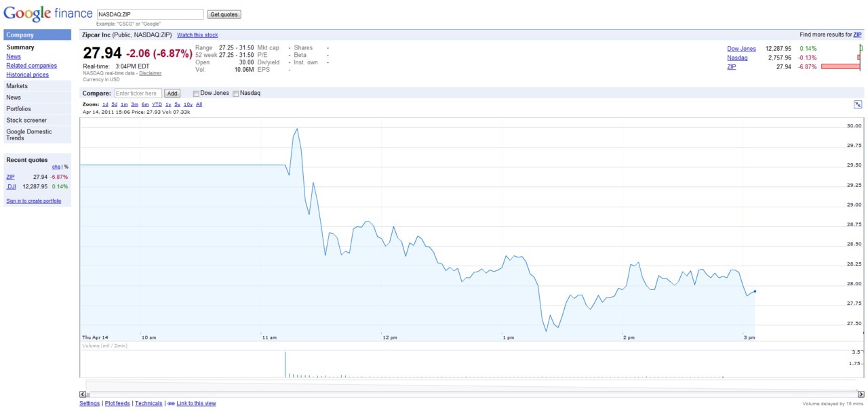The image size is (868, 418).
Task: Click the Disclaimer link
Action: [x=151, y=73]
